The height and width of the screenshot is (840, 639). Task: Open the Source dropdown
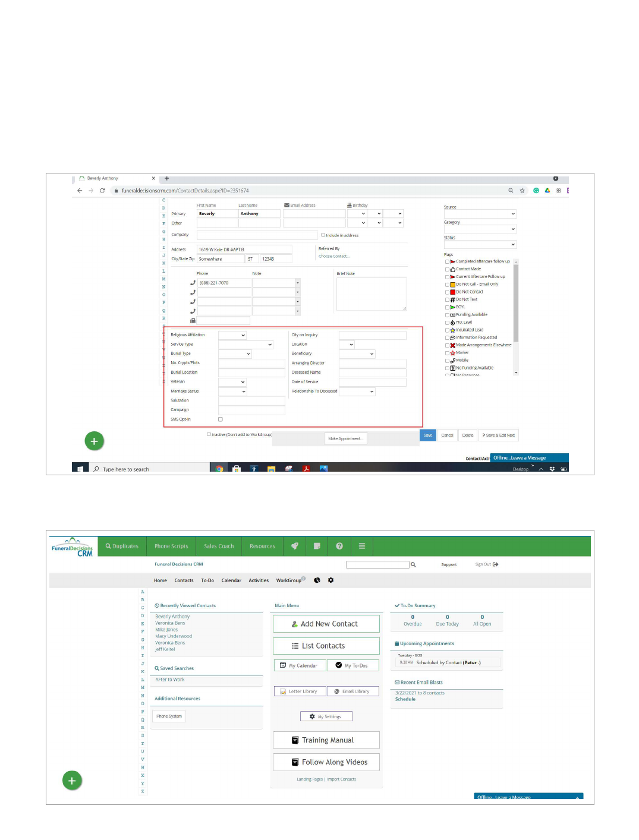tap(480, 214)
